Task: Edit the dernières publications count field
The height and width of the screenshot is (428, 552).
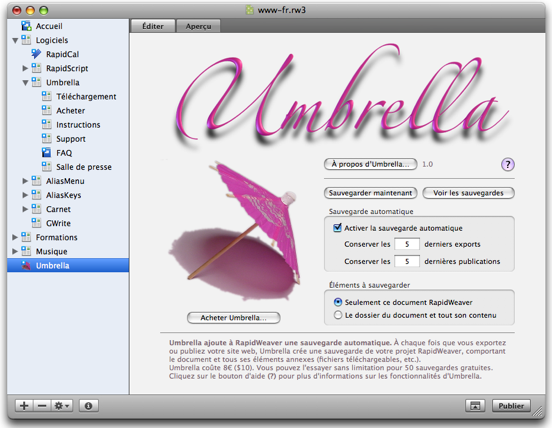Action: [407, 261]
